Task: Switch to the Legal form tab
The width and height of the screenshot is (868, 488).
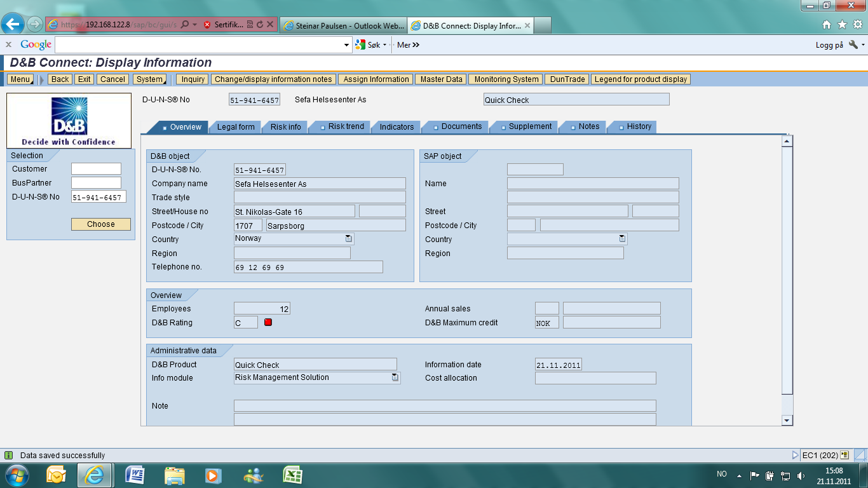Action: [236, 127]
